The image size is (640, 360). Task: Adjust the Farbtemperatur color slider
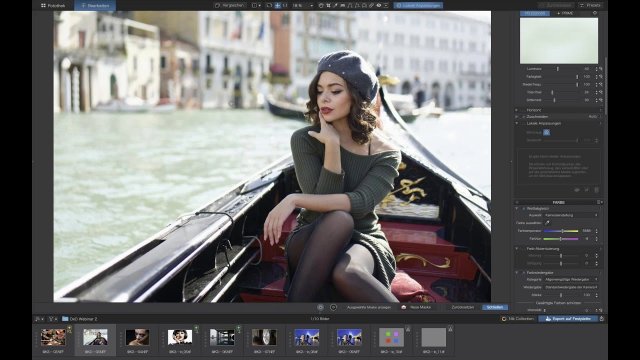click(x=561, y=231)
